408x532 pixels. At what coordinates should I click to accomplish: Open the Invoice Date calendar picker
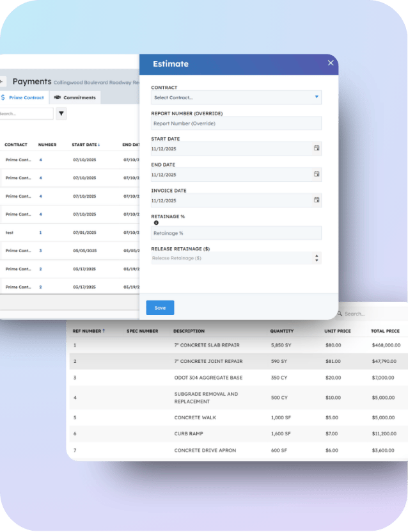[316, 200]
